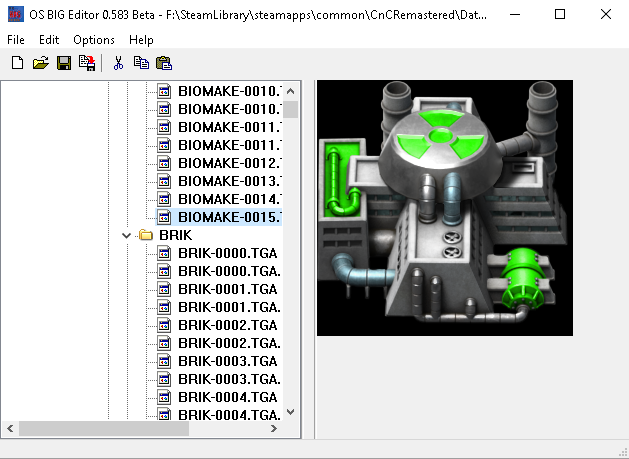This screenshot has width=629, height=459.
Task: Select the BRIK-0002.TGA. entry ending with dot
Action: (x=229, y=343)
